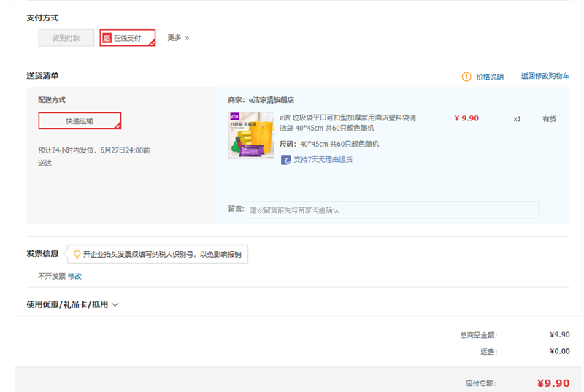Expand 更多 payment methods
This screenshot has width=584, height=392.
[x=177, y=38]
